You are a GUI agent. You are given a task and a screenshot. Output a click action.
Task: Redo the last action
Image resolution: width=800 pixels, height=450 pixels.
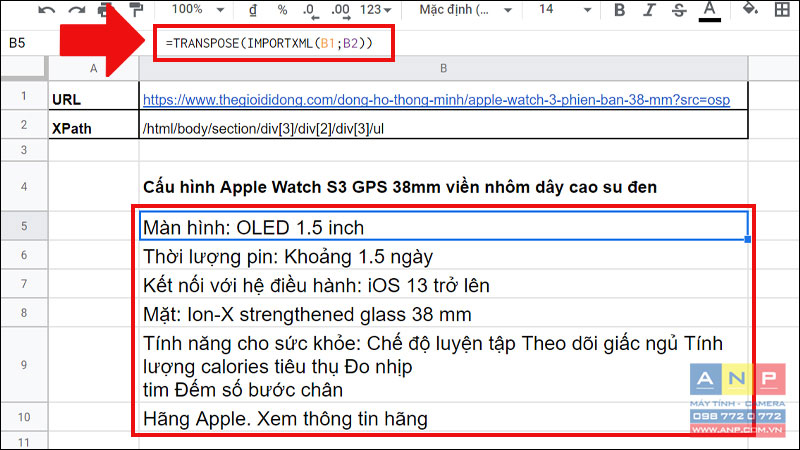click(x=77, y=10)
